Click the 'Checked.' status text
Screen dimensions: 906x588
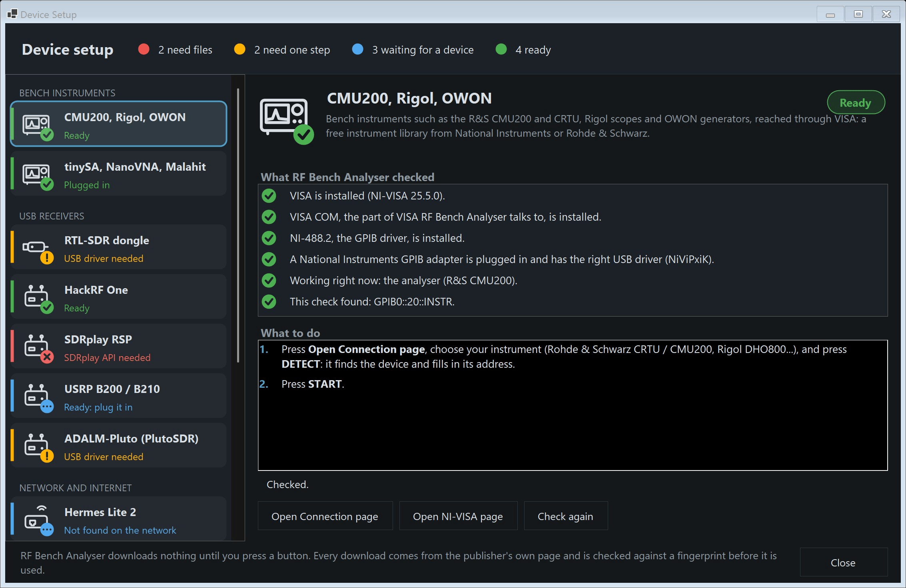tap(287, 484)
